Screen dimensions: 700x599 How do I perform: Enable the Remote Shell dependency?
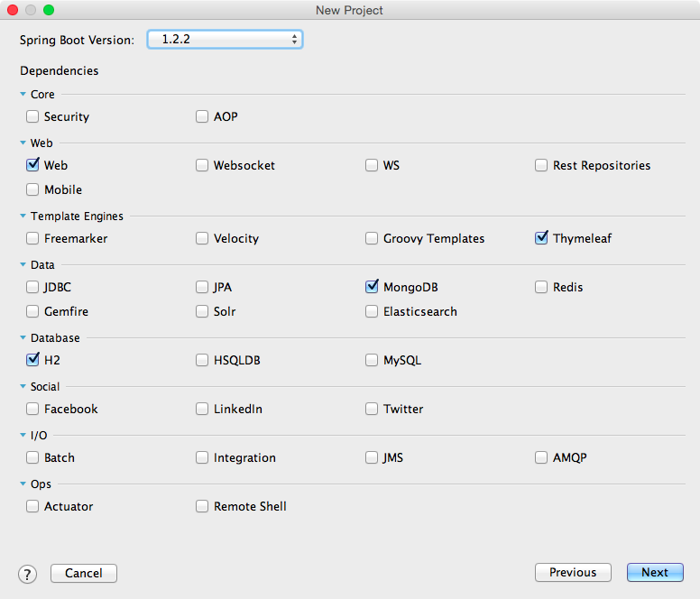[x=202, y=506]
